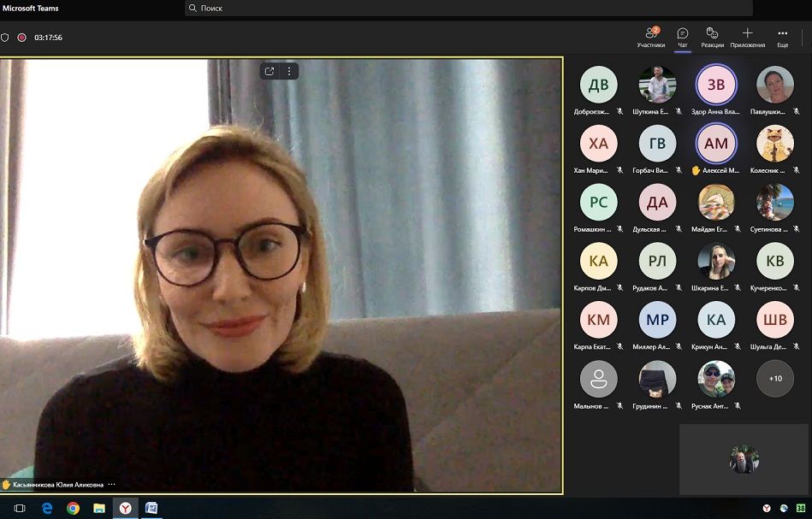
Task: Select the ДВ participant avatar
Action: (x=598, y=84)
